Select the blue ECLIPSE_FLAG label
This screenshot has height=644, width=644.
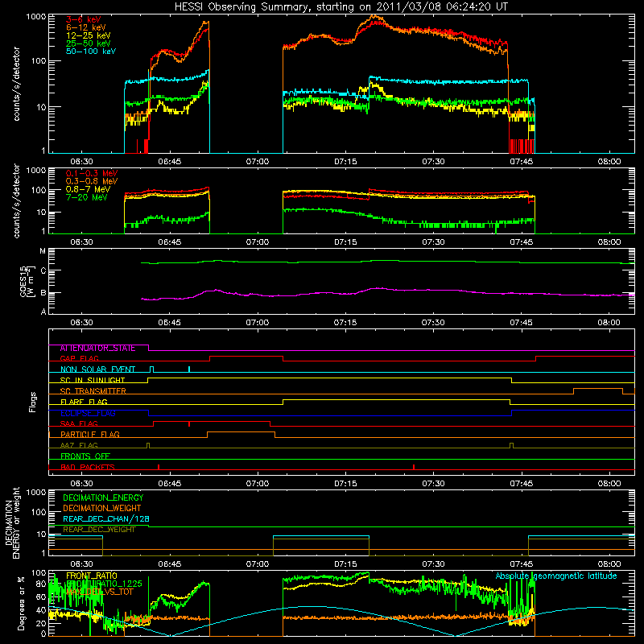tap(88, 413)
